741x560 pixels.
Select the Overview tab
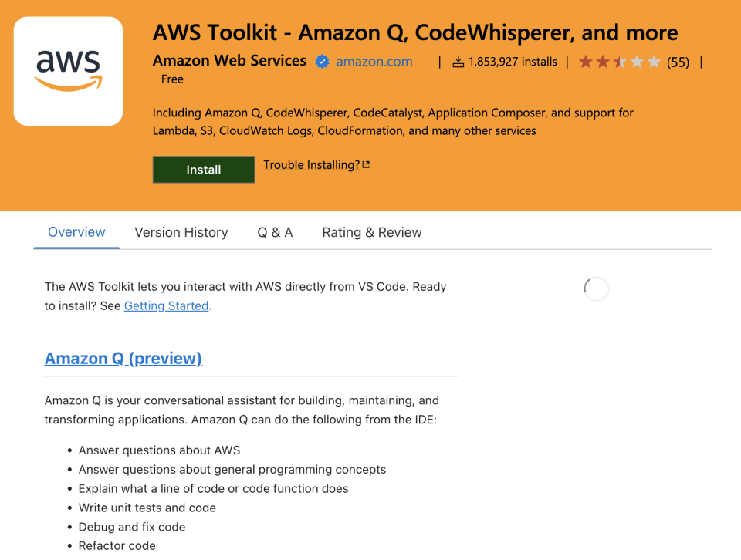coord(76,232)
